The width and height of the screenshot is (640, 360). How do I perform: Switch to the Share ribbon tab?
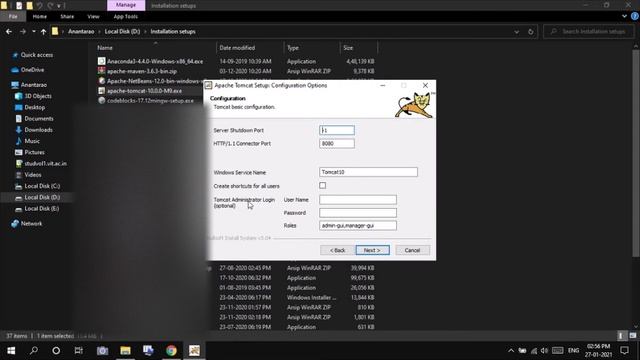click(67, 17)
